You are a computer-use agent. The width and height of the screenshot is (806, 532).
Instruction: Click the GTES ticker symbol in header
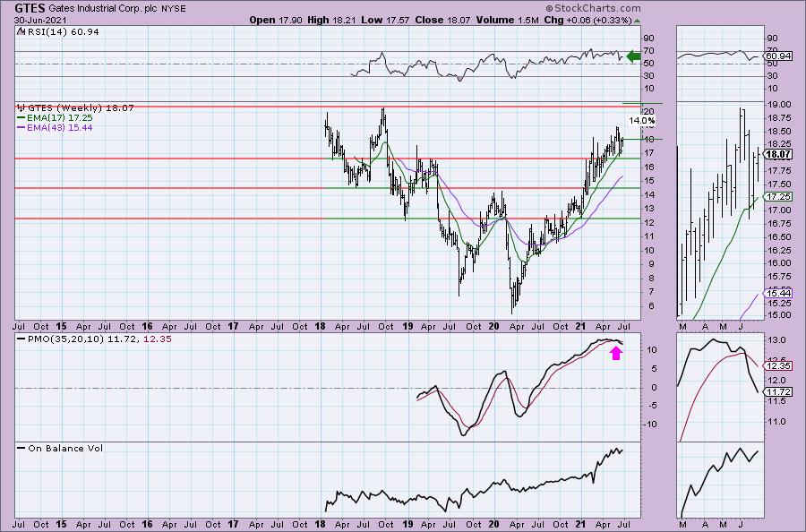30,8
